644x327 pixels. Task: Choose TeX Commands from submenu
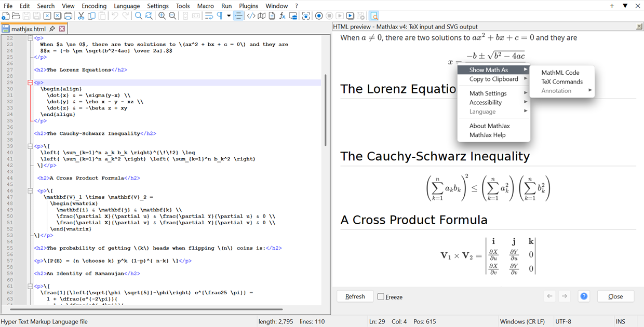coord(562,81)
